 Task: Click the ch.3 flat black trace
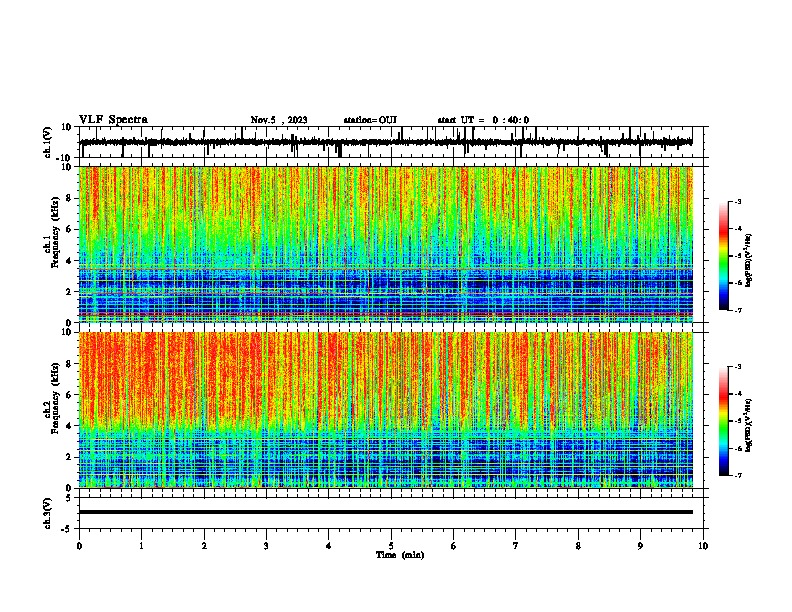[x=386, y=512]
